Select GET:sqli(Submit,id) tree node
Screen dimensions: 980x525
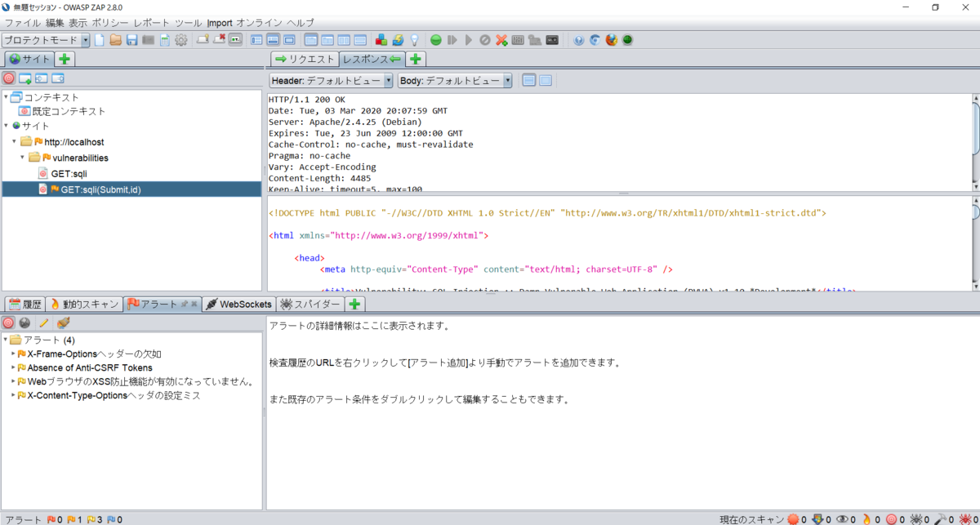click(131, 189)
